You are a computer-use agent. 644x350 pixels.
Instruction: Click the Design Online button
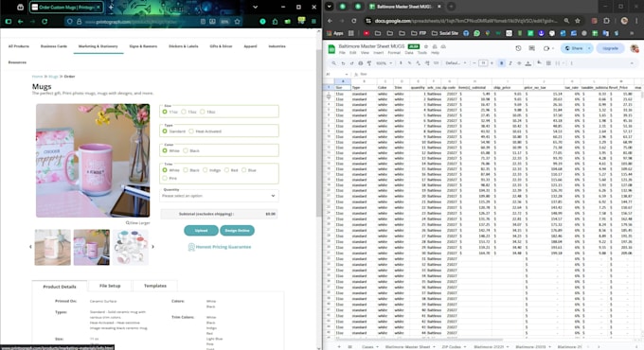[237, 231]
